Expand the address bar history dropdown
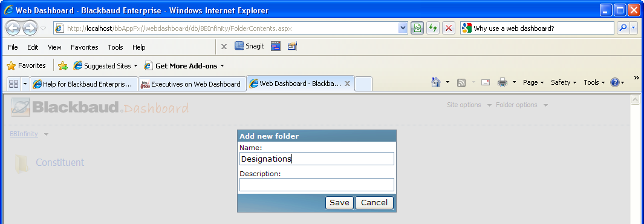 coord(403,28)
